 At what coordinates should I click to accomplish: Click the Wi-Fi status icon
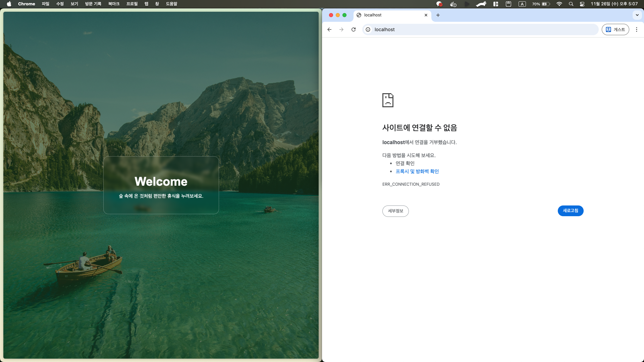[x=559, y=4]
